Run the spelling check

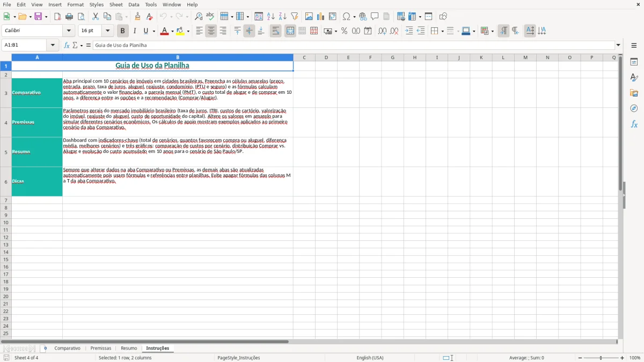[x=210, y=17]
